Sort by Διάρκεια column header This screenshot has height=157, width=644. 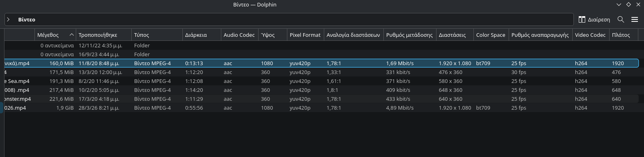click(201, 35)
